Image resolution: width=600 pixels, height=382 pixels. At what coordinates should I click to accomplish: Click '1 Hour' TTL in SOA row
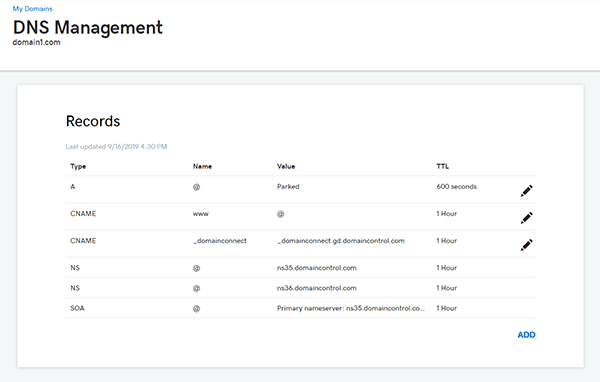coord(447,309)
